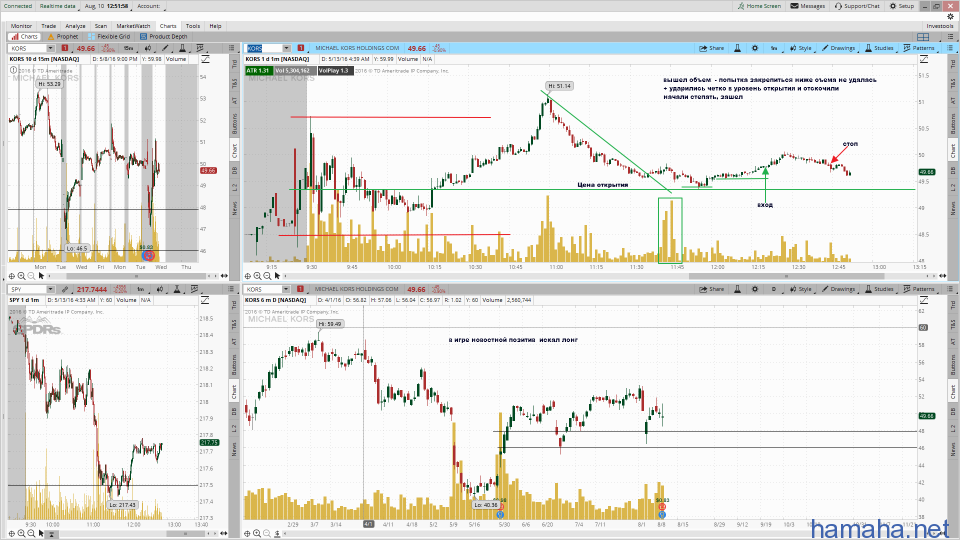Open the patterns icon in top-left chart
The height and width of the screenshot is (540, 960).
tap(200, 48)
